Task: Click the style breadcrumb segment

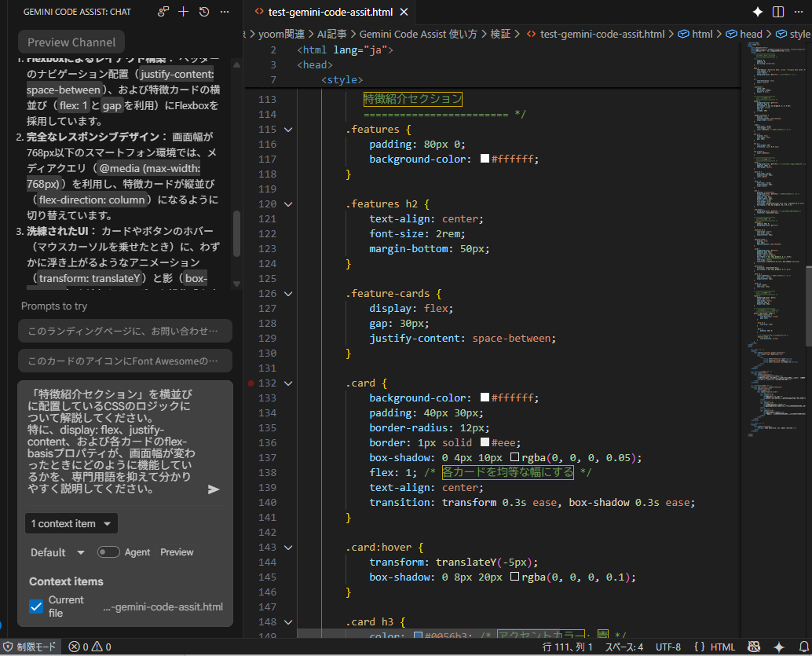Action: point(799,35)
